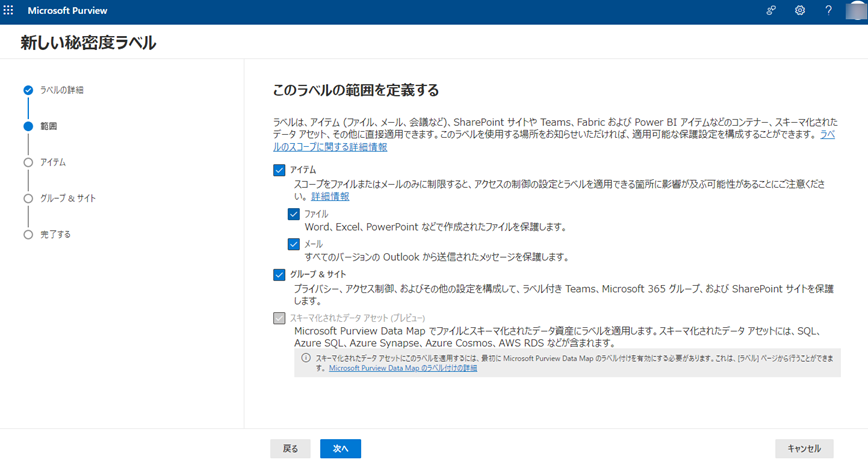
Task: Toggle the ファイル checkbox
Action: tap(294, 214)
